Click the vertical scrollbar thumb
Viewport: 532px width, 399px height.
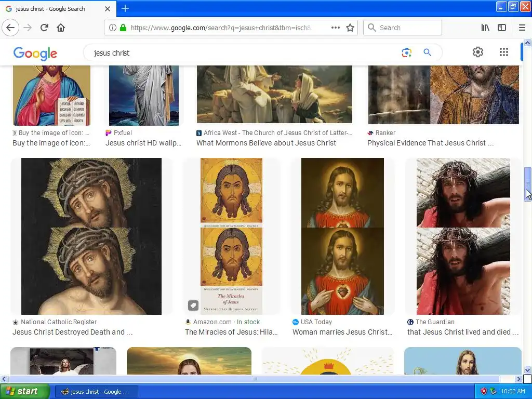(528, 184)
